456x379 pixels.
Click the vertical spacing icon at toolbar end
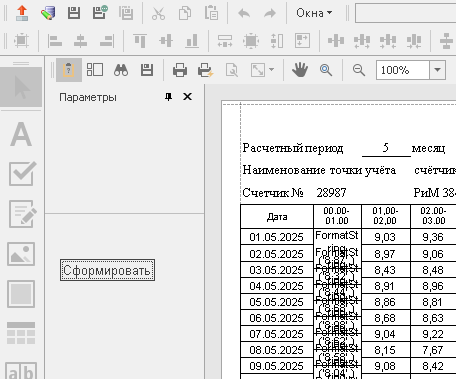(446, 41)
